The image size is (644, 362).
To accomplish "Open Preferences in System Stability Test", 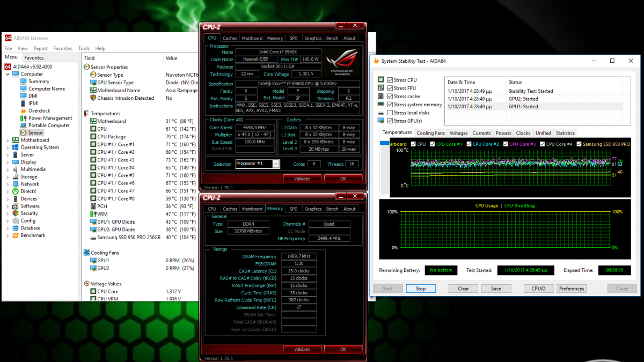I will 572,289.
